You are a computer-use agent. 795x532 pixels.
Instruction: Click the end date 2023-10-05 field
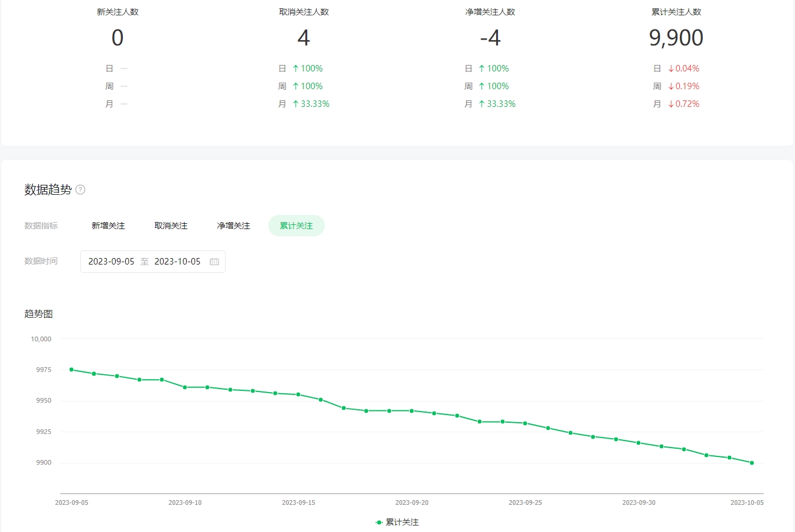click(x=177, y=262)
